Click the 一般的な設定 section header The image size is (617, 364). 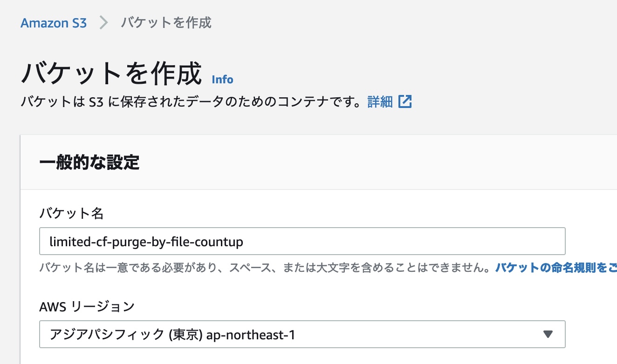click(89, 162)
